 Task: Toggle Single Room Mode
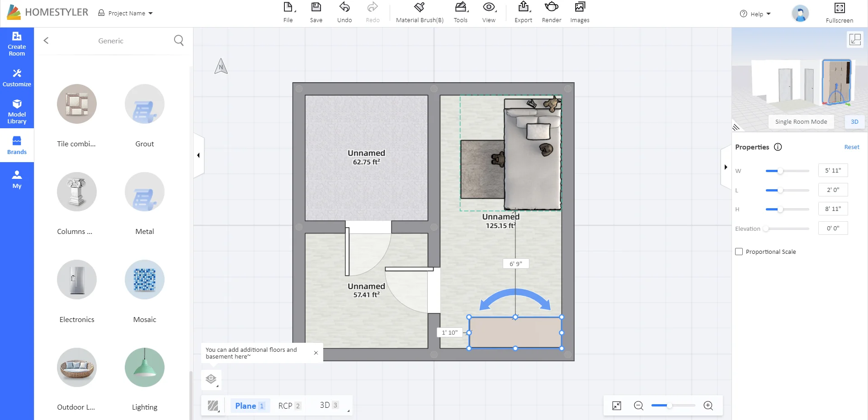[x=801, y=121]
